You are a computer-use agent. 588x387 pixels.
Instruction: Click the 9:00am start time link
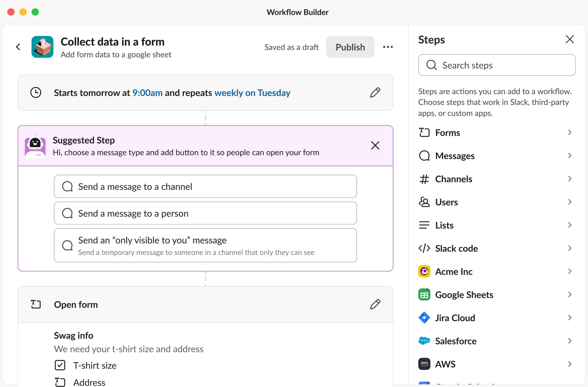[x=147, y=93]
